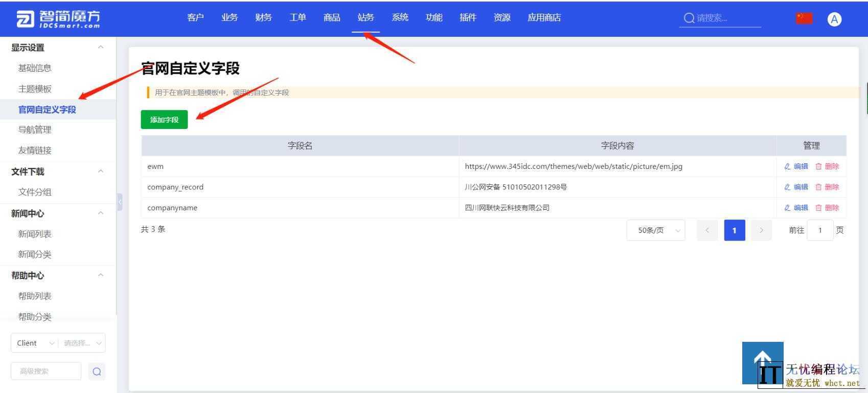Open the Client type dropdown
The width and height of the screenshot is (868, 393).
click(x=34, y=343)
